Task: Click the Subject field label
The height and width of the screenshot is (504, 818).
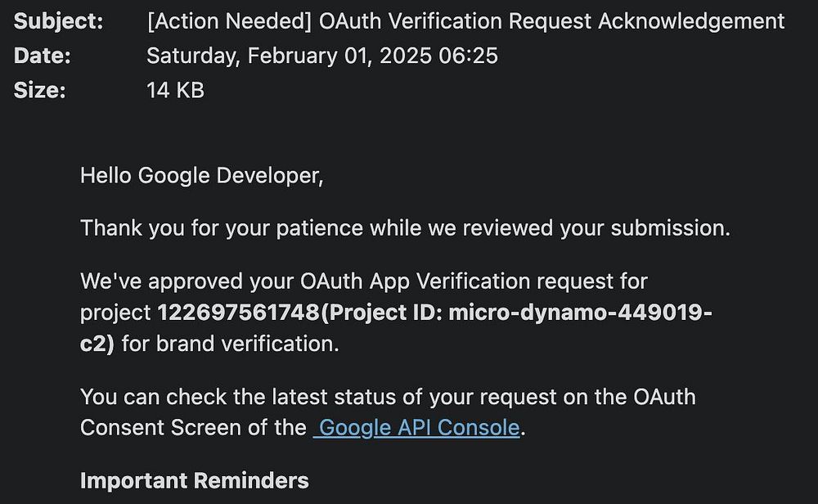Action: (59, 22)
